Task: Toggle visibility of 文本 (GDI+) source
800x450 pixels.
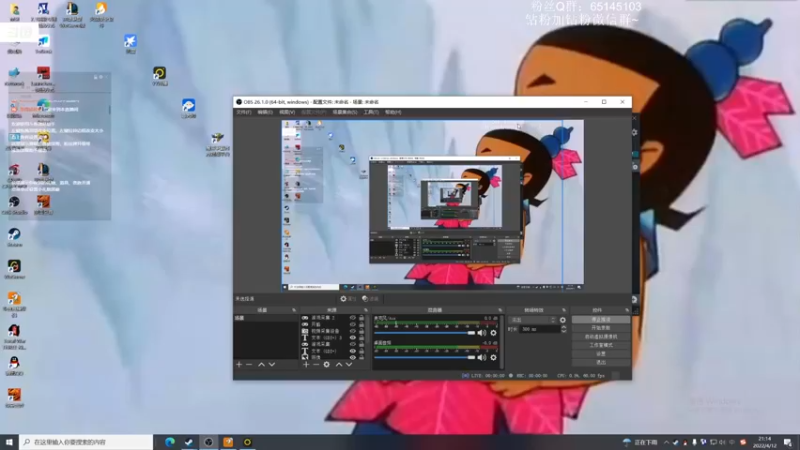Action: (353, 351)
